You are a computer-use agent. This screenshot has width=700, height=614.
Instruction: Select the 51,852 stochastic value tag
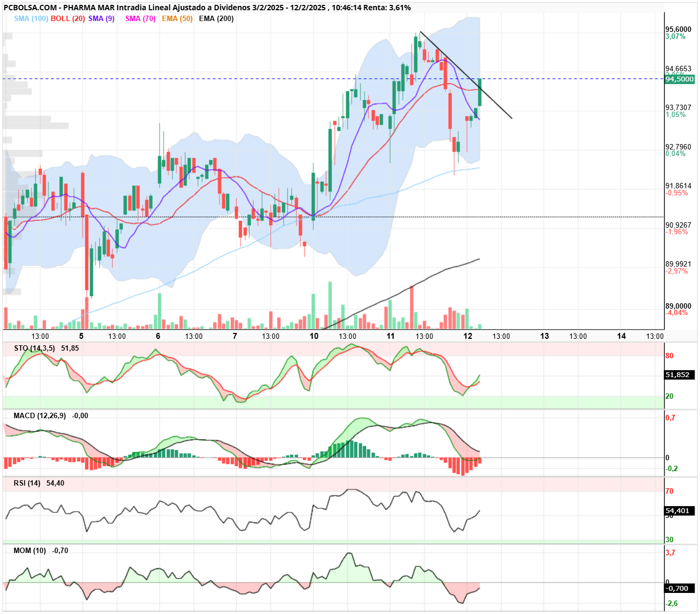(x=680, y=374)
